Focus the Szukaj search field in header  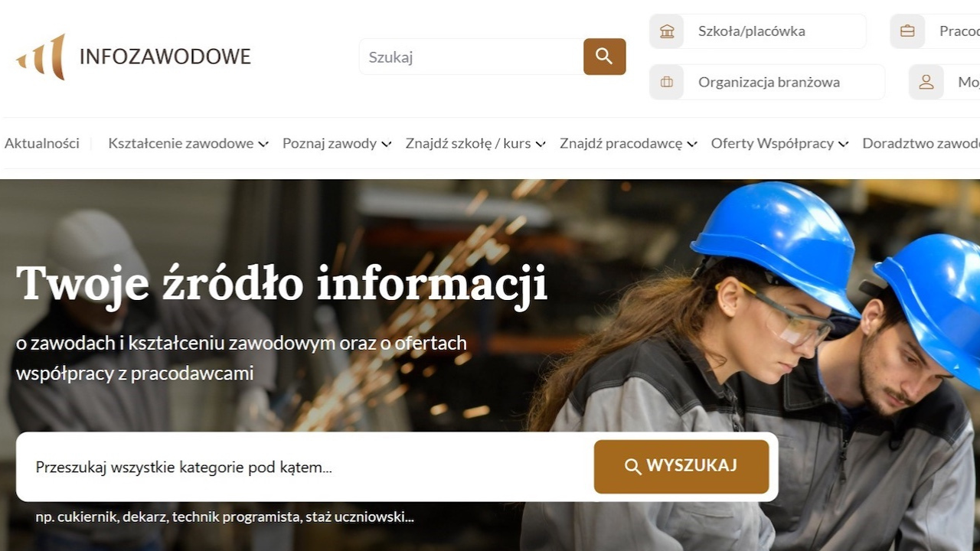(x=471, y=57)
